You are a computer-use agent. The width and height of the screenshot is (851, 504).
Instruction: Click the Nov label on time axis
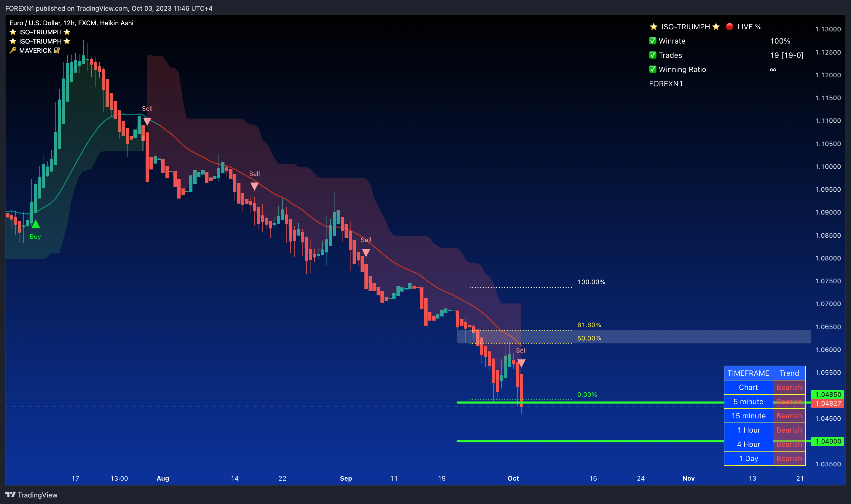689,478
